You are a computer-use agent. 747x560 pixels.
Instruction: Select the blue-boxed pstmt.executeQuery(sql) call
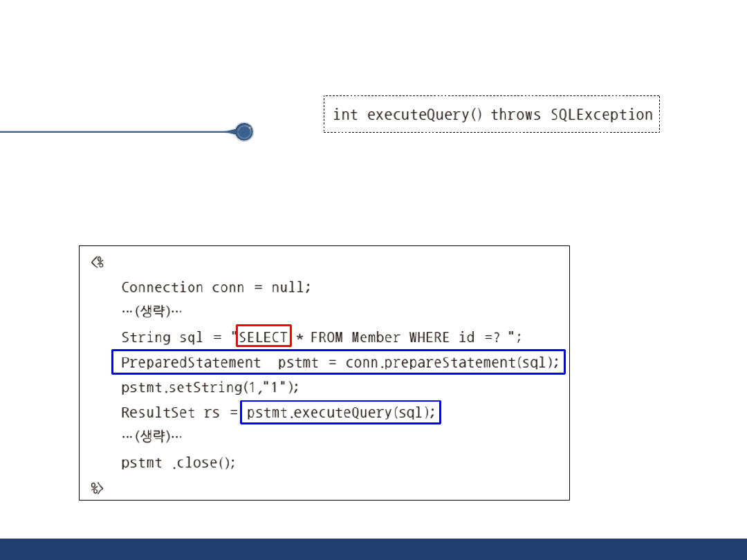click(340, 413)
